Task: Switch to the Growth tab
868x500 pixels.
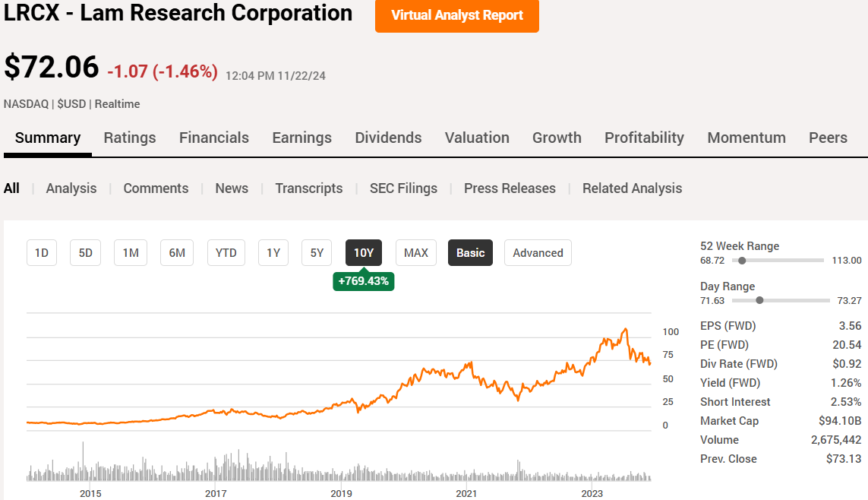Action: (x=557, y=138)
